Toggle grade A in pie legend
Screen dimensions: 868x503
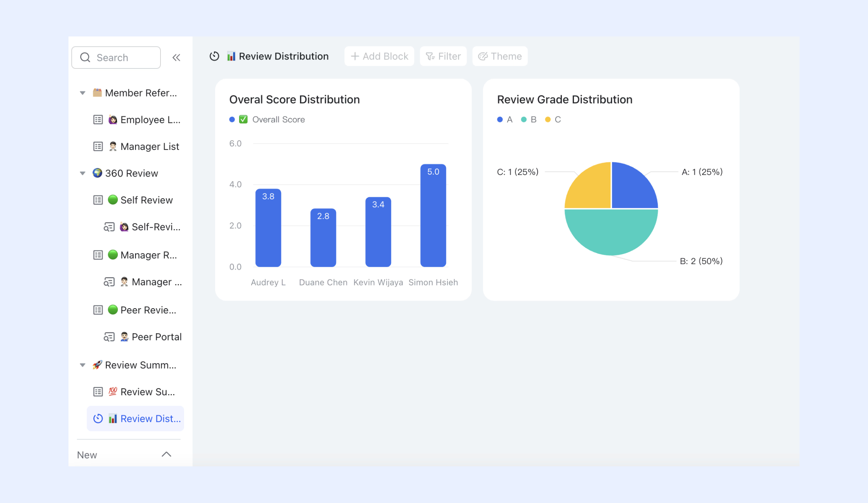[505, 120]
